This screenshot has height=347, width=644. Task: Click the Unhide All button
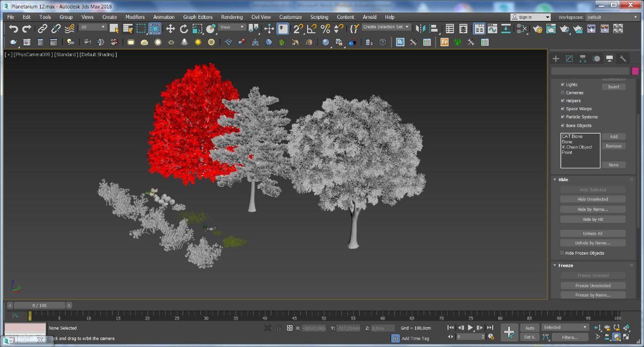tap(592, 233)
